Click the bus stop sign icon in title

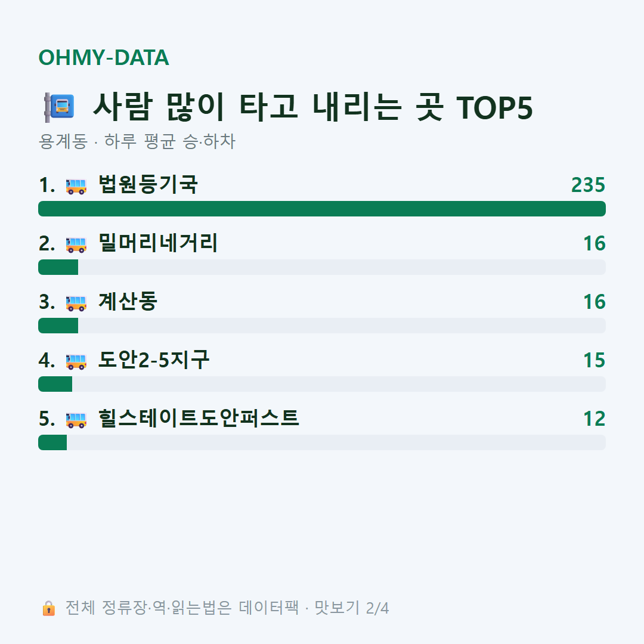tap(60, 107)
